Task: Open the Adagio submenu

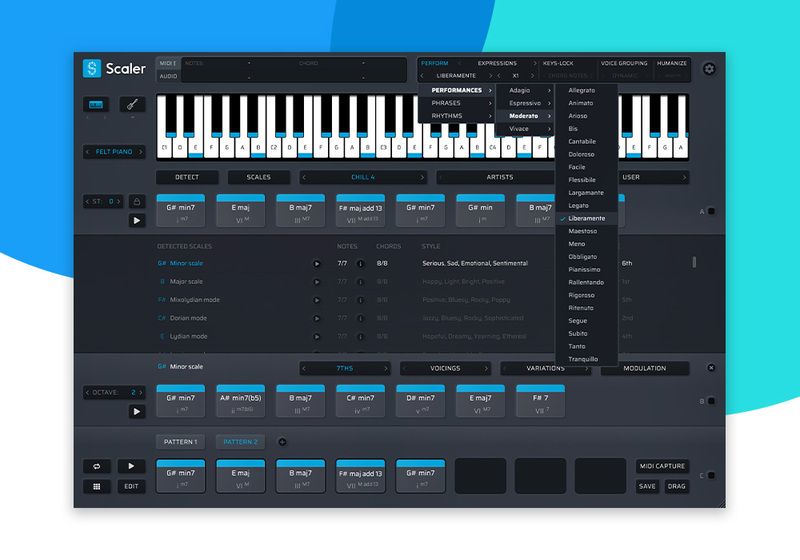Action: (525, 90)
